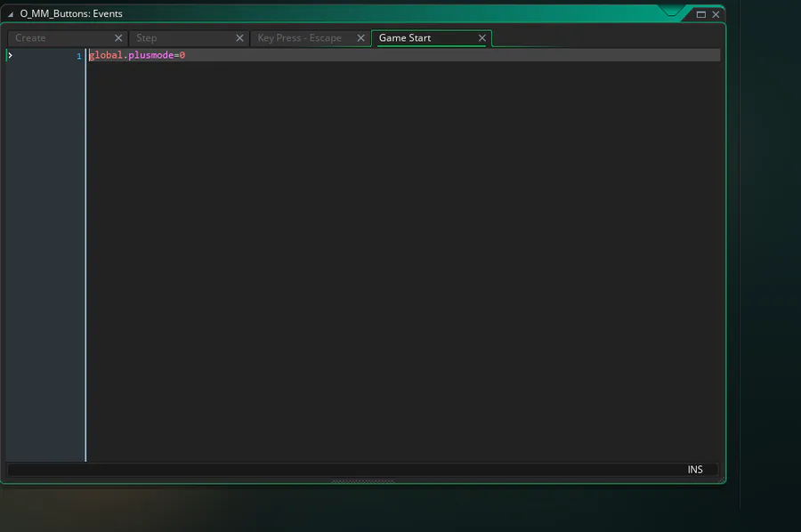Close the Step event tab
The height and width of the screenshot is (532, 801).
(x=239, y=38)
